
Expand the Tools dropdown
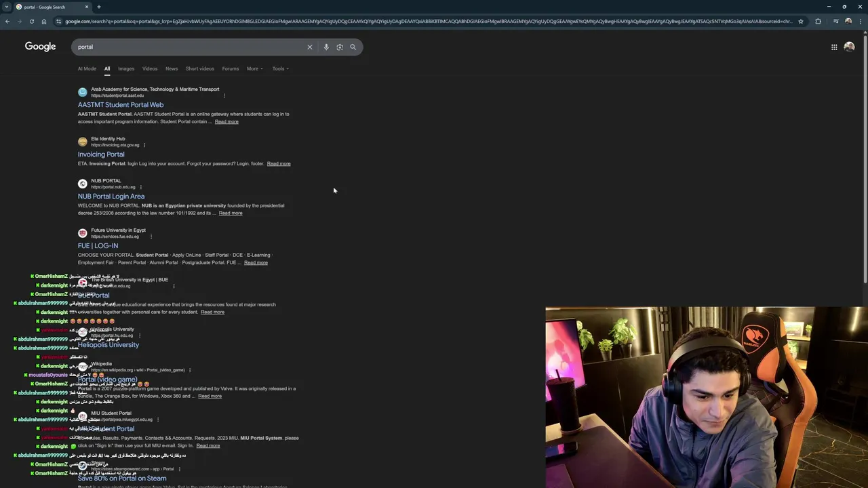tap(280, 68)
